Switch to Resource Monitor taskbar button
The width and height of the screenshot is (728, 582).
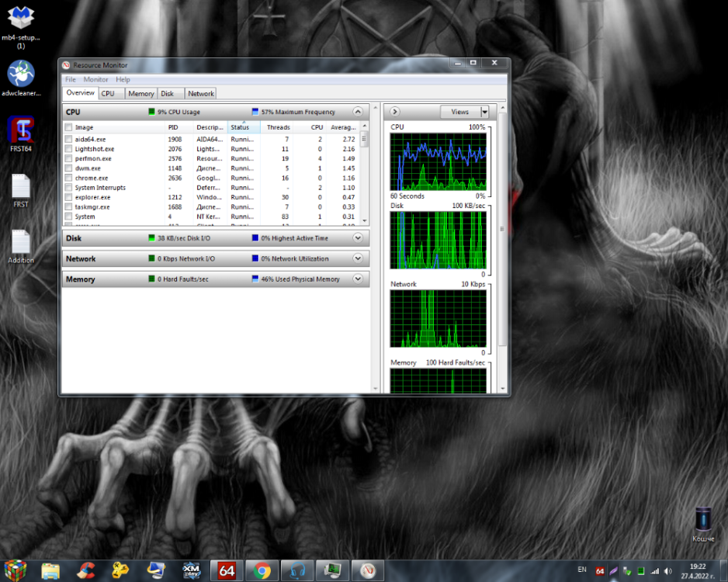tap(368, 570)
